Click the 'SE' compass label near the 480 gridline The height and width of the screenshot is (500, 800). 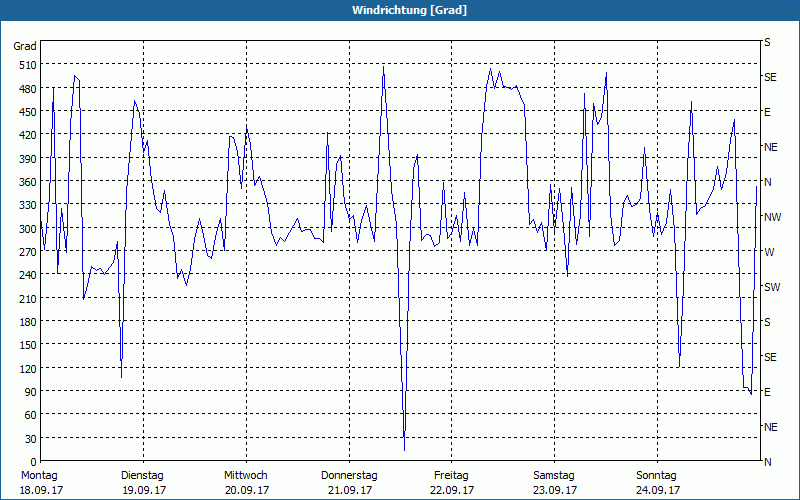[x=770, y=78]
